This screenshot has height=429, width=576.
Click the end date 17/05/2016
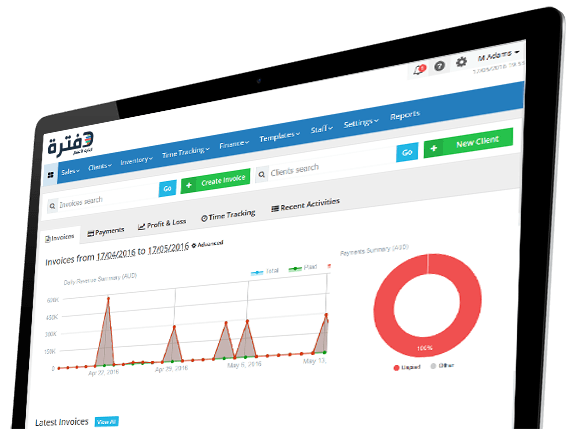[168, 248]
